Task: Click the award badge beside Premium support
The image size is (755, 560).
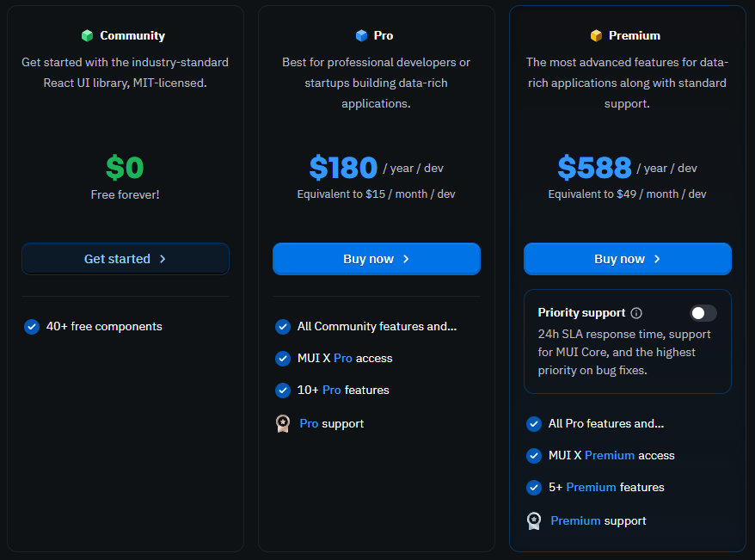Action: pyautogui.click(x=533, y=521)
